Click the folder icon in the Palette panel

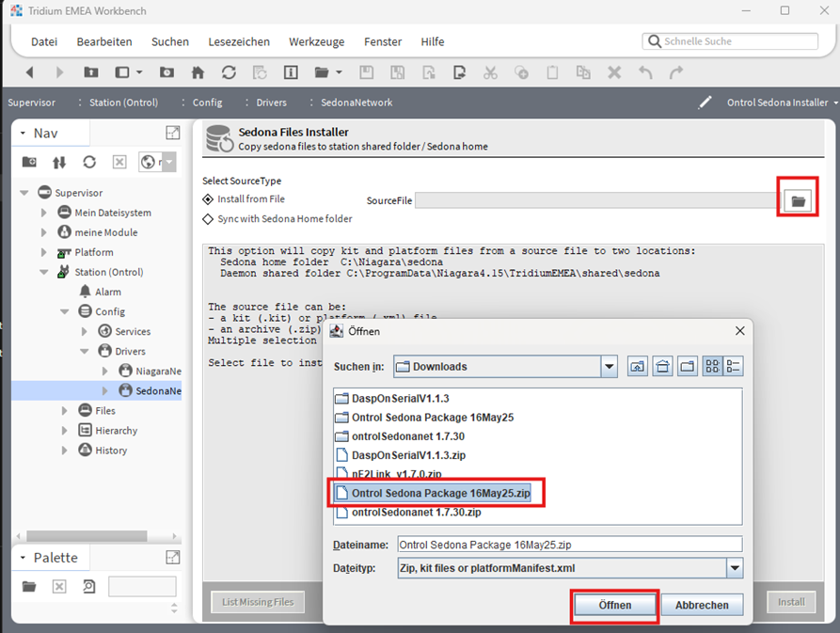[29, 586]
